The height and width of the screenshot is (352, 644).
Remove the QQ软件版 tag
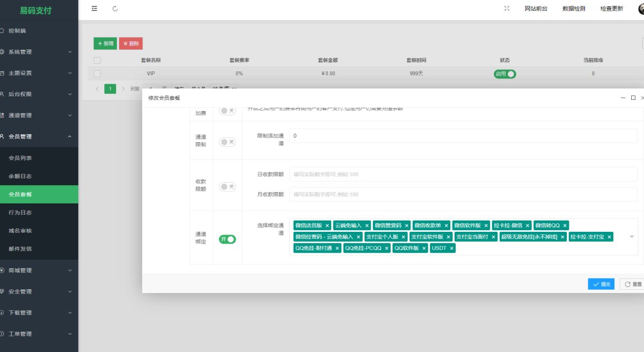click(424, 248)
